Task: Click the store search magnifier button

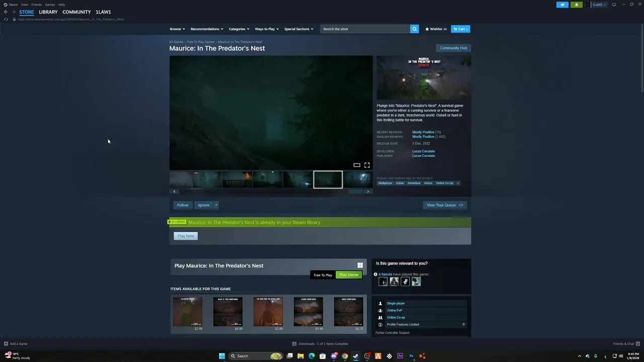Action: pos(415,29)
